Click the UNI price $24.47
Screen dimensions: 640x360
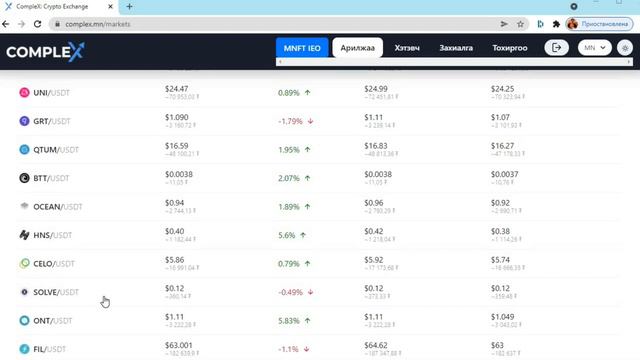point(177,89)
